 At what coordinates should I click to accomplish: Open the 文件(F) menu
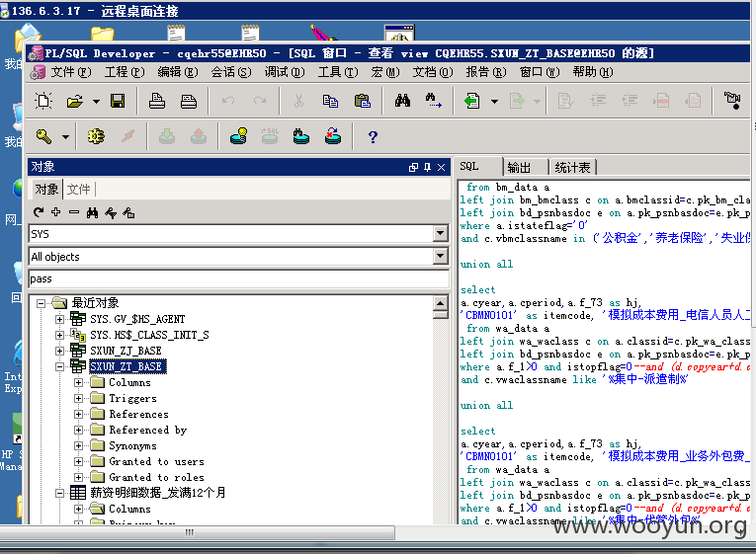70,72
